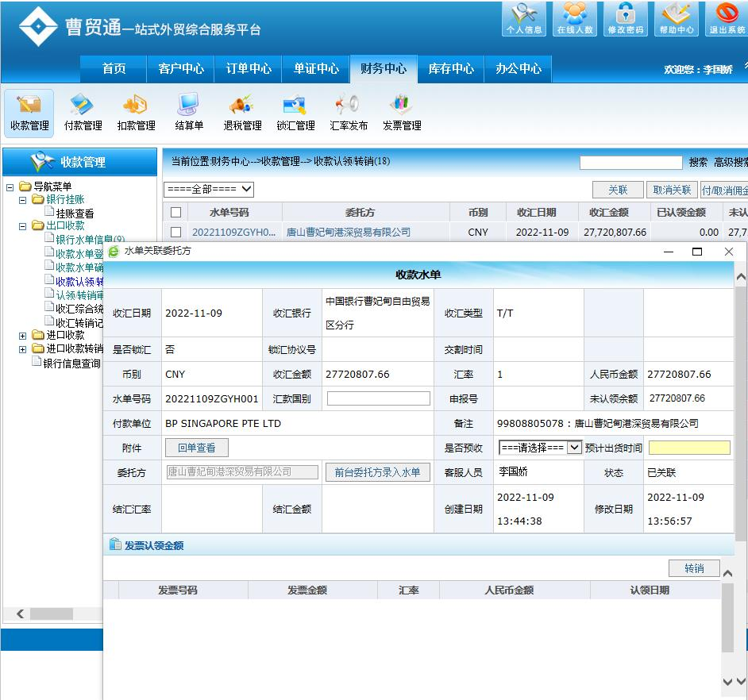Click the 预计出货时间 yellow date field
This screenshot has height=700, width=748.
pos(689,448)
